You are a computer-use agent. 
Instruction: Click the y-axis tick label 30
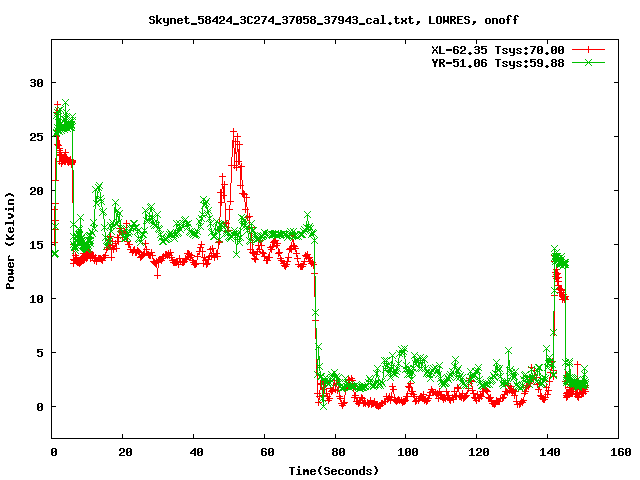click(36, 83)
